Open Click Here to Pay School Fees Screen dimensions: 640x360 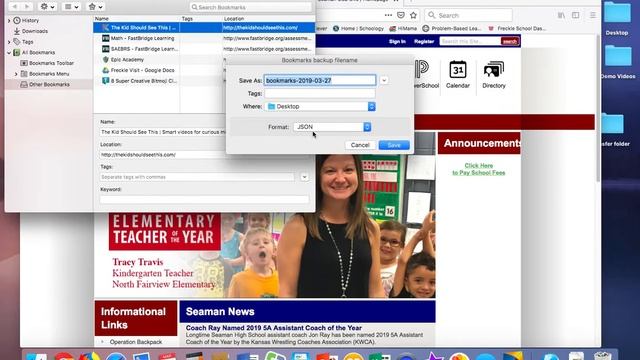click(479, 169)
